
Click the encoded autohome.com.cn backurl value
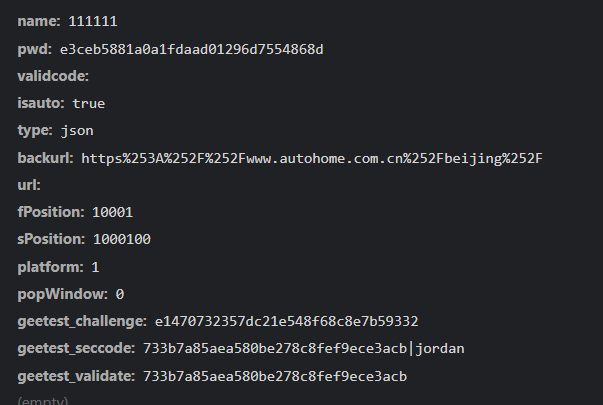(x=311, y=158)
